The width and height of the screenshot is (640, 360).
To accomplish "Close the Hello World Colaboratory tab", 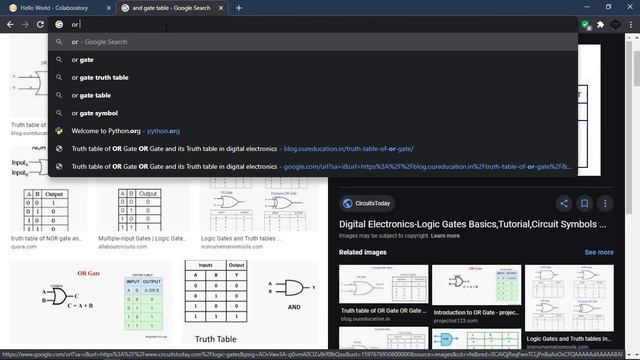I will 109,8.
